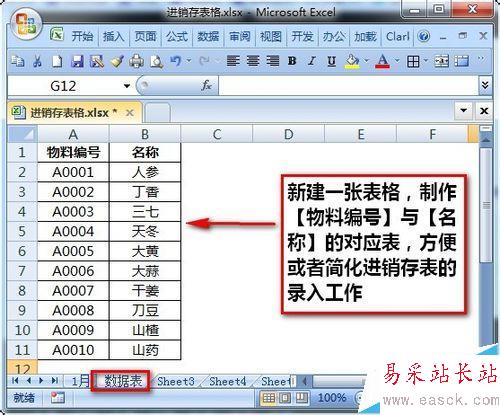The image size is (500, 415).
Task: Align text right
Action: tap(273, 61)
